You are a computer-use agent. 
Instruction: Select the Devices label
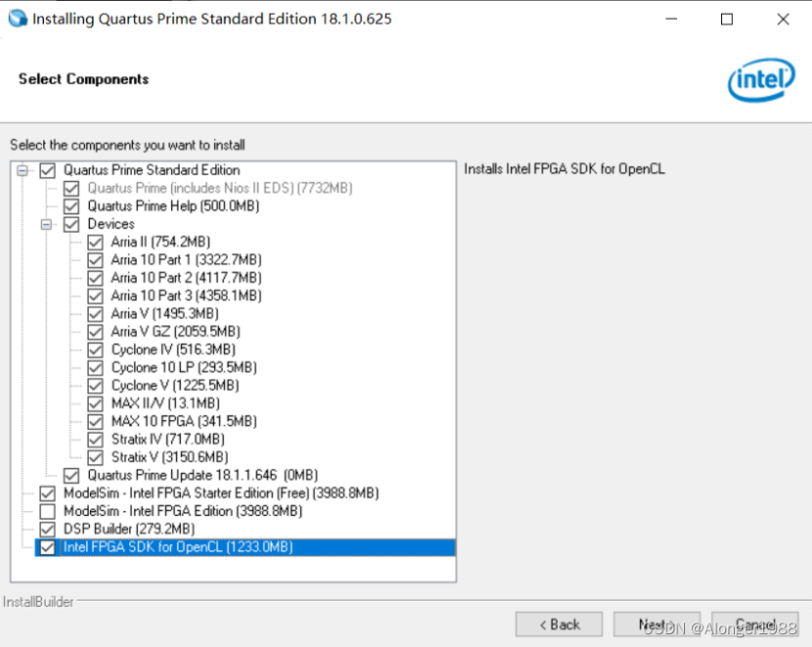[110, 224]
